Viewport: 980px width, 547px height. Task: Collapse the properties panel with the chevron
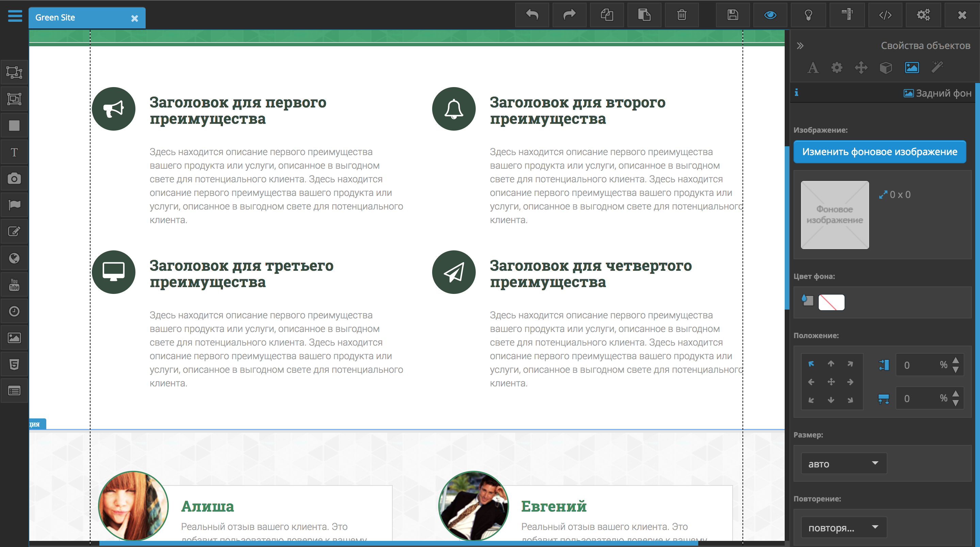(x=801, y=45)
